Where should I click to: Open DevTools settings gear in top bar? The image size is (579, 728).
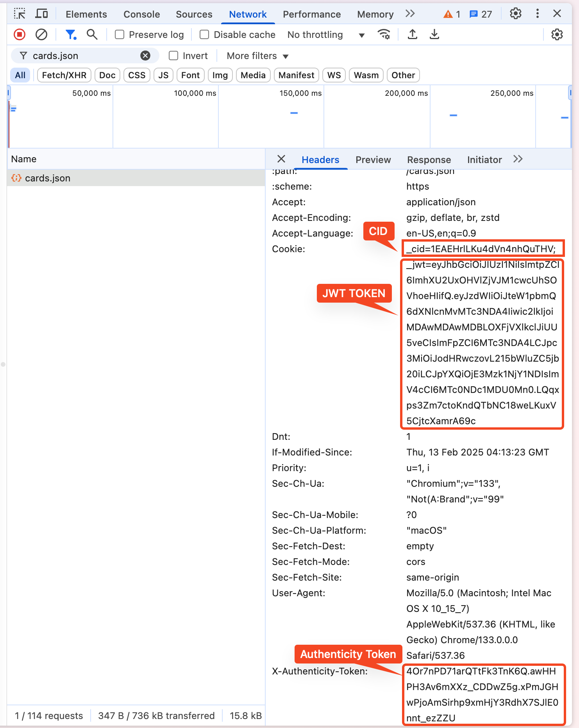pos(516,14)
